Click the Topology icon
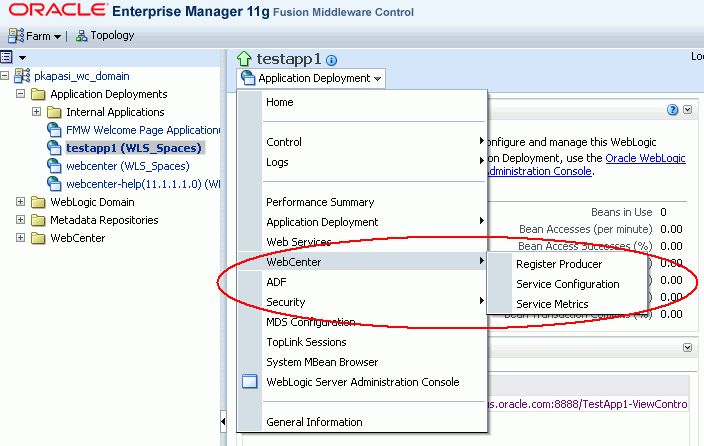Image resolution: width=704 pixels, height=446 pixels. (81, 36)
